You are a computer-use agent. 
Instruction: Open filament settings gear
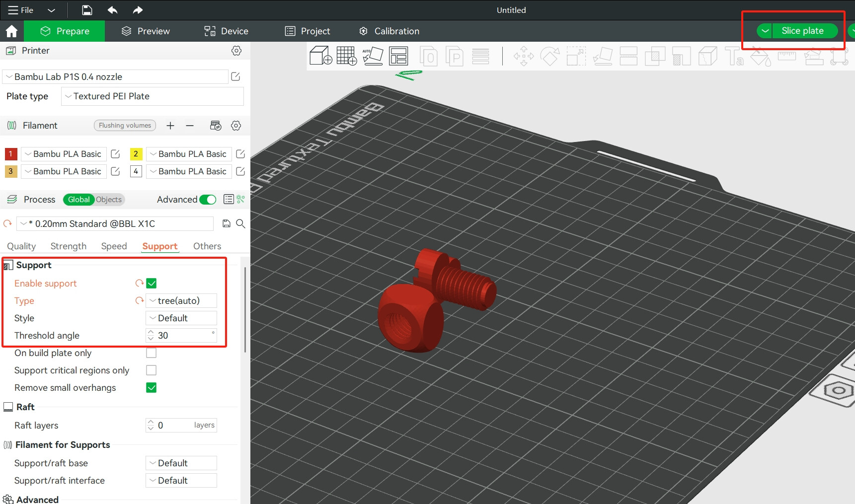click(236, 126)
